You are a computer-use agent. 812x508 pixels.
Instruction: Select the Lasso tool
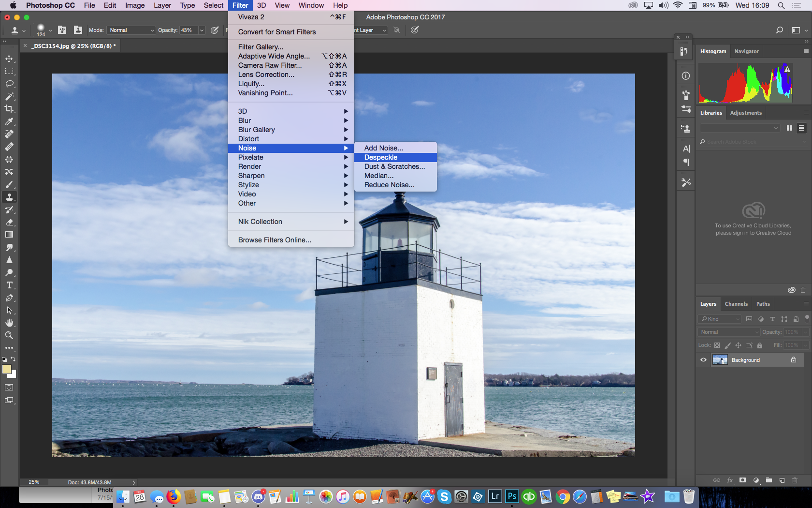pos(9,84)
